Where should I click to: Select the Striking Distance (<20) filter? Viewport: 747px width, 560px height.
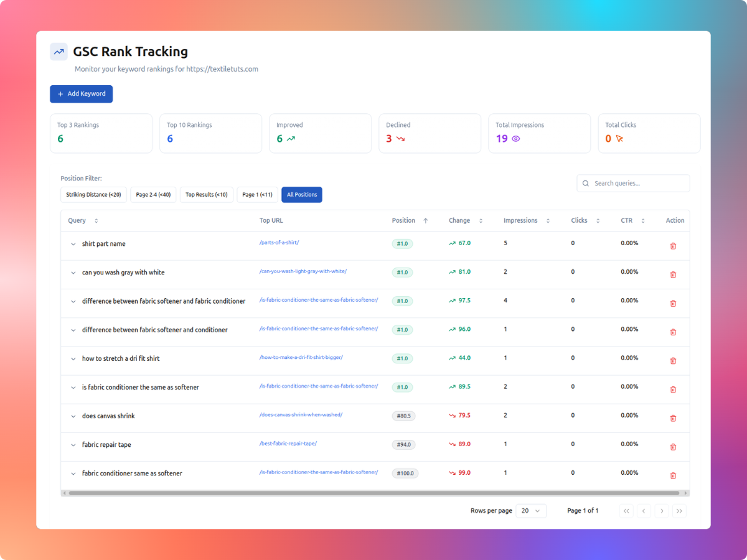tap(93, 195)
